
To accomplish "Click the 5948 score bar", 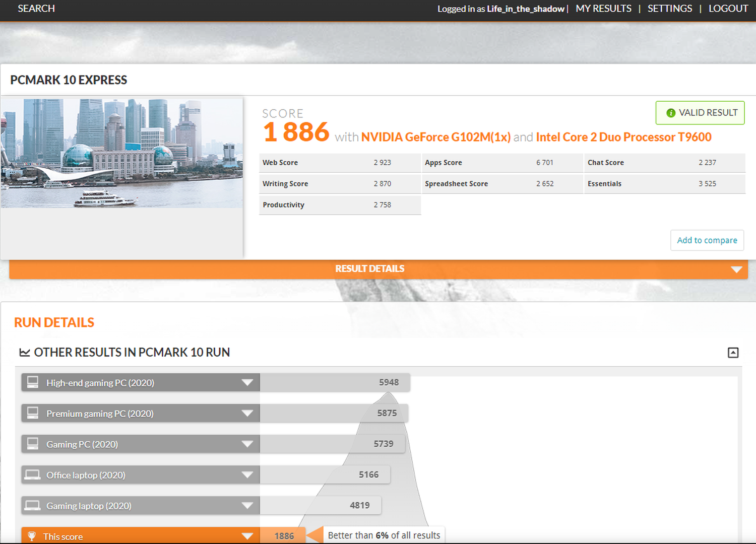I will pyautogui.click(x=335, y=382).
